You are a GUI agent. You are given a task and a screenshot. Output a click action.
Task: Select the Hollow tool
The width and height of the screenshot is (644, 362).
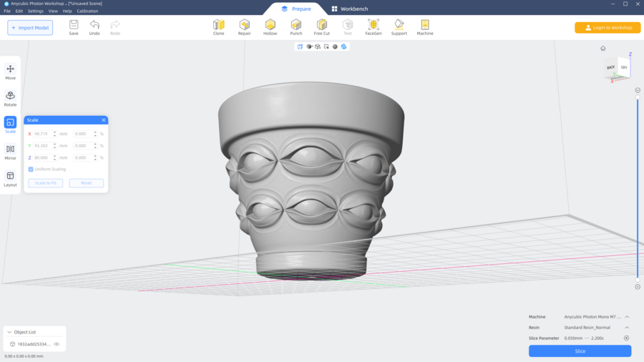coord(270,27)
